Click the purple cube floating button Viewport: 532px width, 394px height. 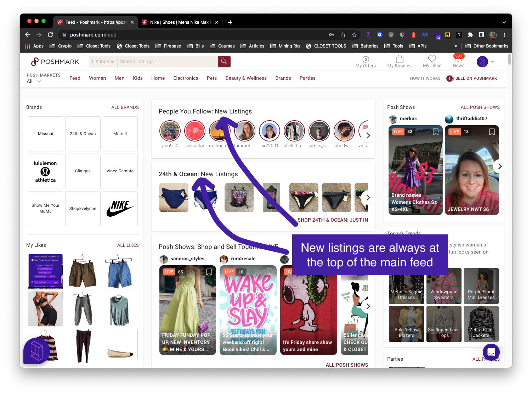36,351
